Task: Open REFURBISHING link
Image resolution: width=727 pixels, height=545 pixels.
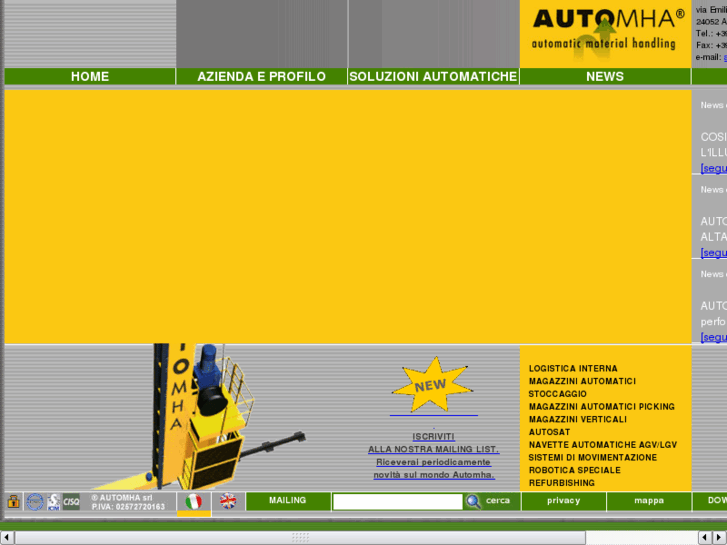Action: click(x=562, y=483)
